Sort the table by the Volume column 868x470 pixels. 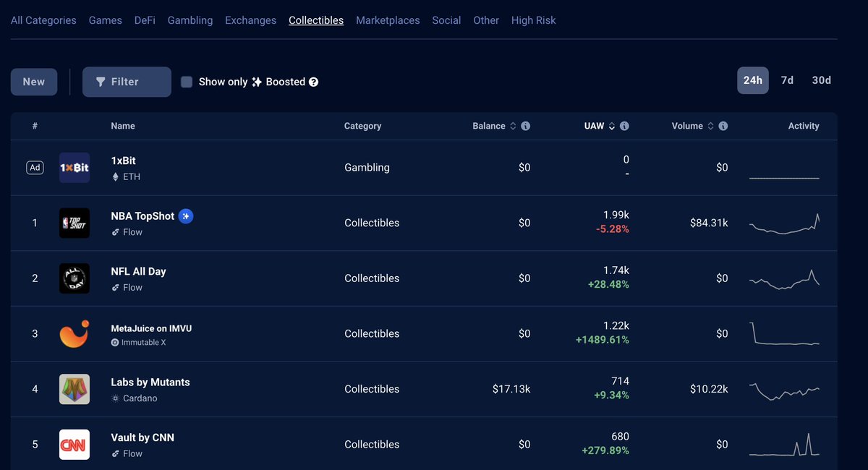[x=693, y=126]
